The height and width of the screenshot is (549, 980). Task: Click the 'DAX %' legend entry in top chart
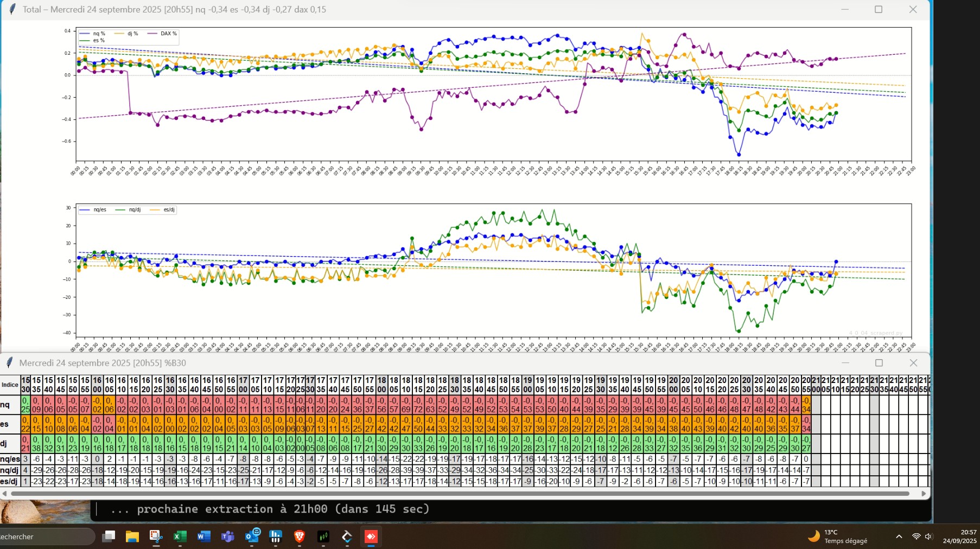[163, 34]
